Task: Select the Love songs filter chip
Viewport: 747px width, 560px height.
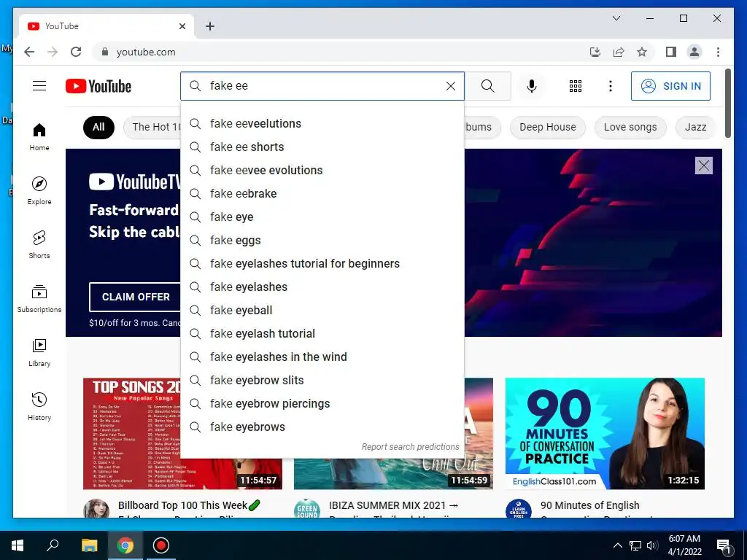Action: pyautogui.click(x=630, y=127)
